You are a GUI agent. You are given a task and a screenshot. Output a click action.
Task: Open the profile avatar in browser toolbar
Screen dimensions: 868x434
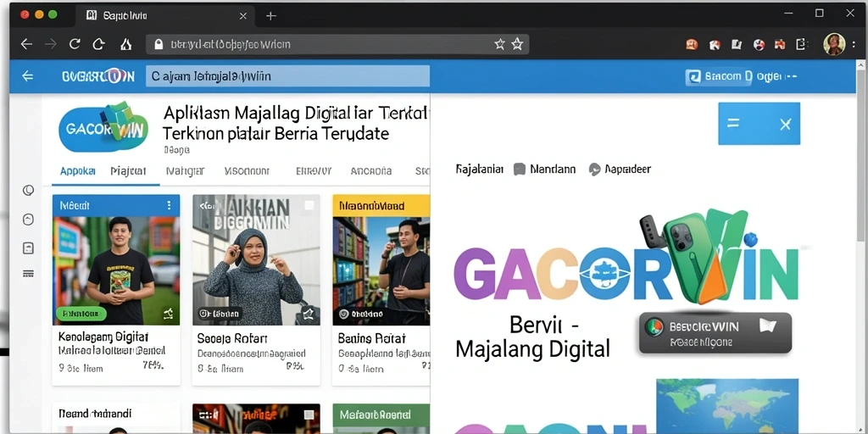834,44
